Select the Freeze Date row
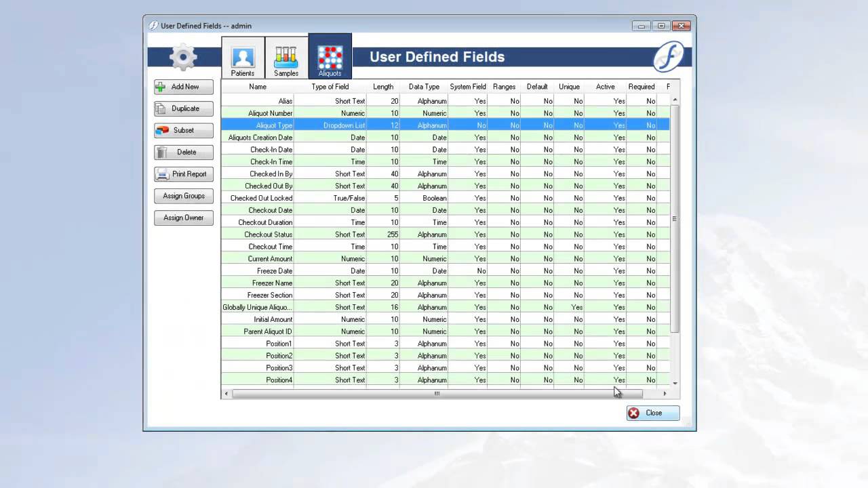 [446, 271]
